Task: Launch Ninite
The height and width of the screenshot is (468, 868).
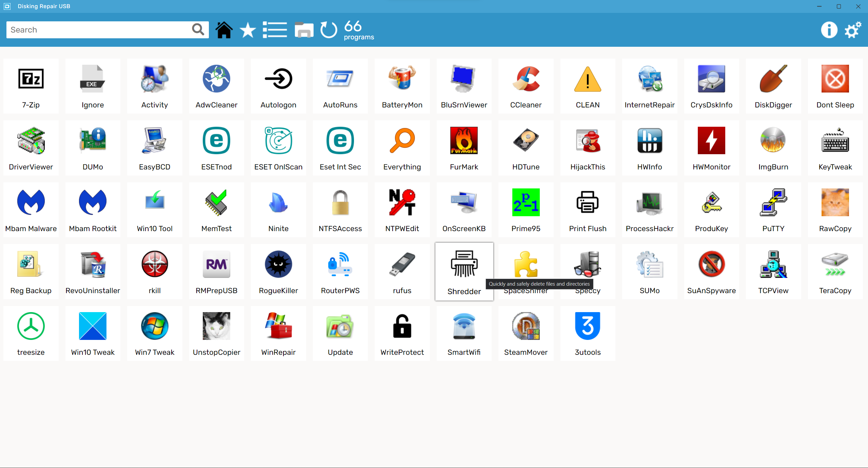Action: coord(278,210)
